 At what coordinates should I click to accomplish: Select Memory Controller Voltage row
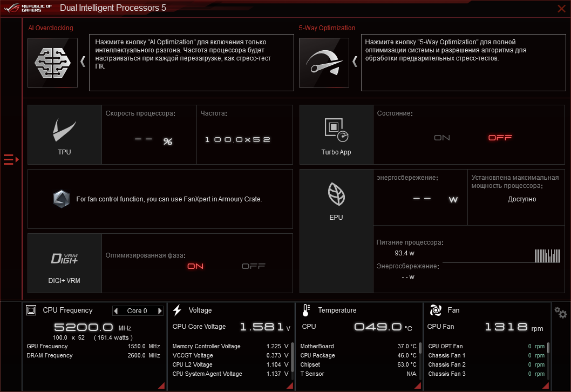tap(230, 347)
